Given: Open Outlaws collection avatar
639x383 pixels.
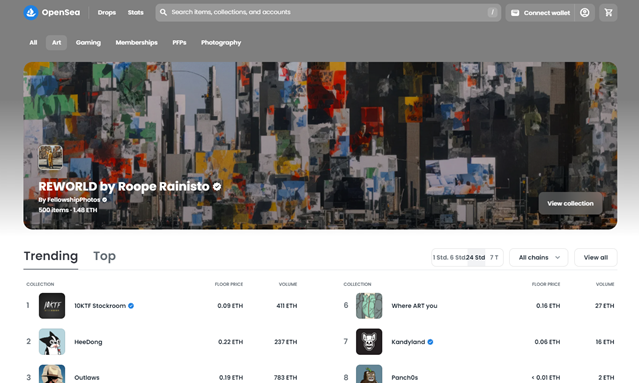Looking at the screenshot, I should 52,374.
